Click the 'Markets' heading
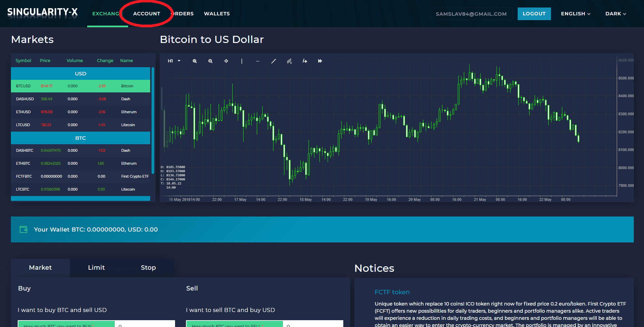Viewport: 644px width, 327px height. [32, 40]
